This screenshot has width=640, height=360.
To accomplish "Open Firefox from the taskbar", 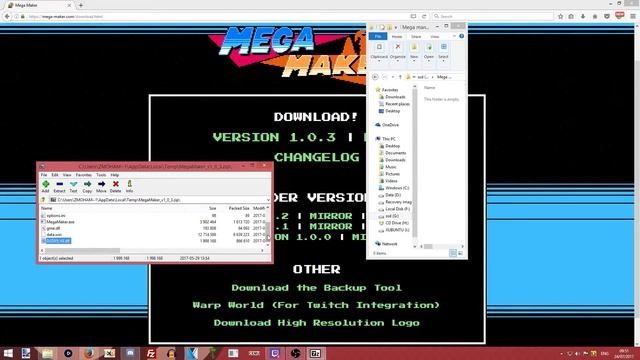I will [89, 353].
